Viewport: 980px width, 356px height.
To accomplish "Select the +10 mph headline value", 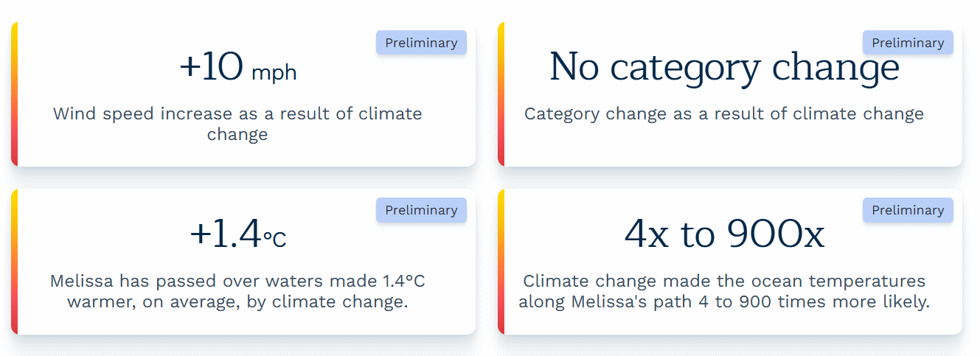I will click(x=237, y=69).
